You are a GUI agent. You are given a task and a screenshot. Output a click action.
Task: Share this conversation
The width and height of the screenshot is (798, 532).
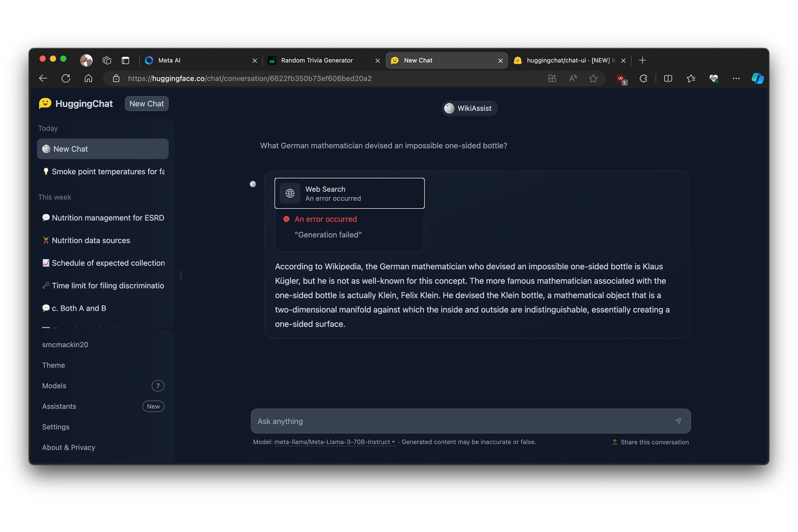coord(650,442)
